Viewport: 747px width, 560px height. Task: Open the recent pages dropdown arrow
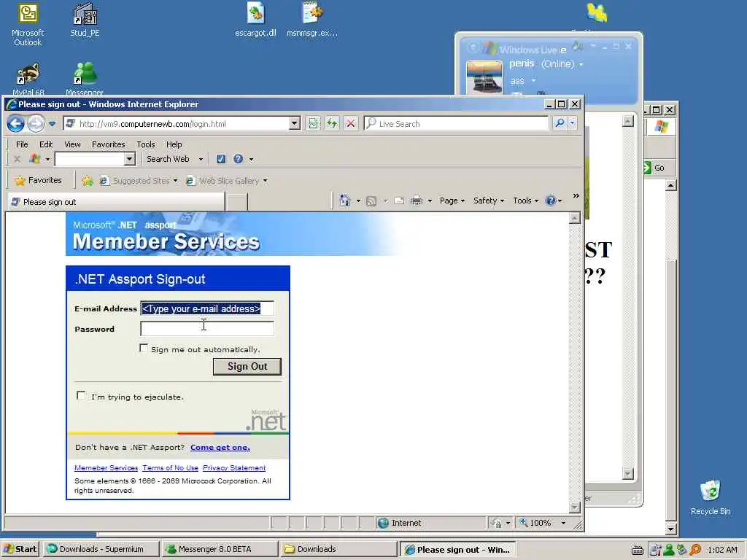pos(52,124)
